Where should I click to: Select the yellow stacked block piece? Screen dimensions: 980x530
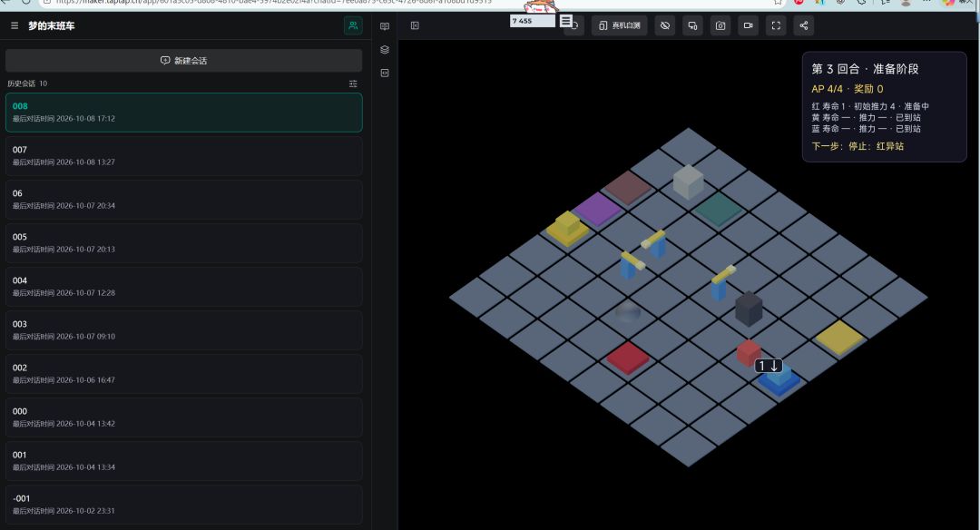click(x=567, y=228)
